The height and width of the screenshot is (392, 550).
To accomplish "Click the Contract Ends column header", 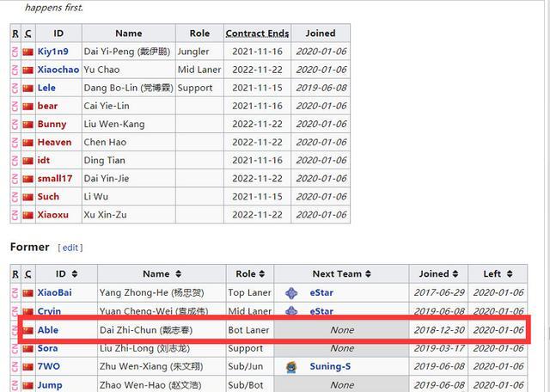I will 257,34.
